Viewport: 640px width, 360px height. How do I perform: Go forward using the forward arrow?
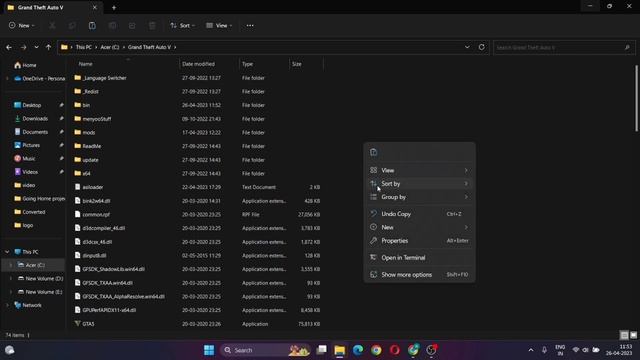23,47
